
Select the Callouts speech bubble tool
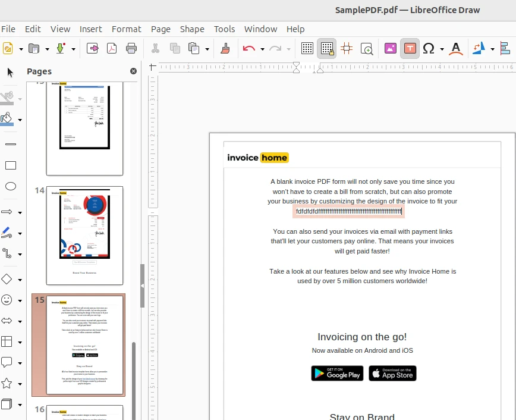(7, 362)
